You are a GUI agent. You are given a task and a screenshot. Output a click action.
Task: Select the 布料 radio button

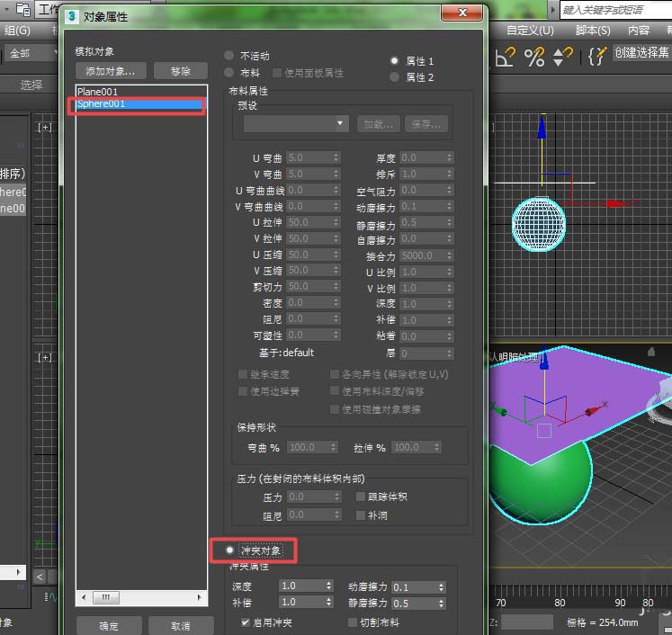(x=228, y=73)
